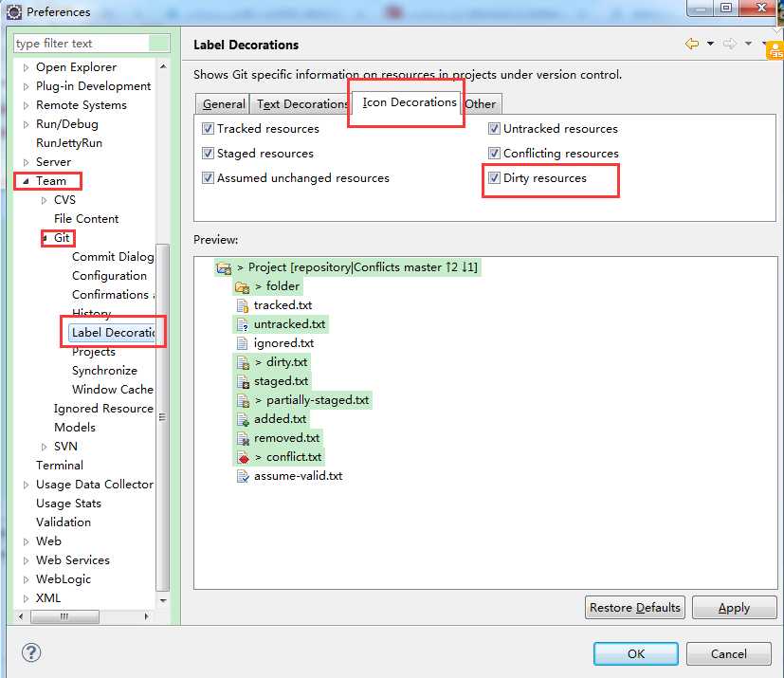Toggle Staged resources checkbox
Image resolution: width=784 pixels, height=678 pixels.
point(208,153)
